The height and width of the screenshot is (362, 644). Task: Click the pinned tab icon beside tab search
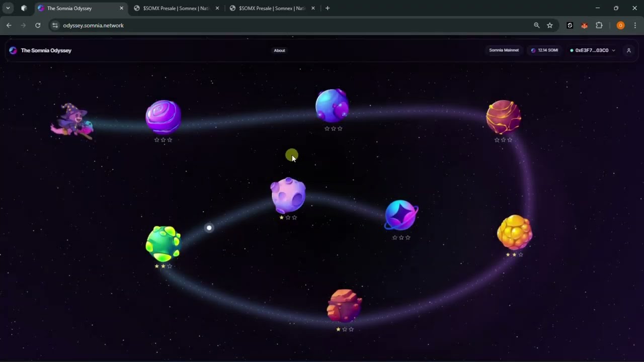pos(24,8)
